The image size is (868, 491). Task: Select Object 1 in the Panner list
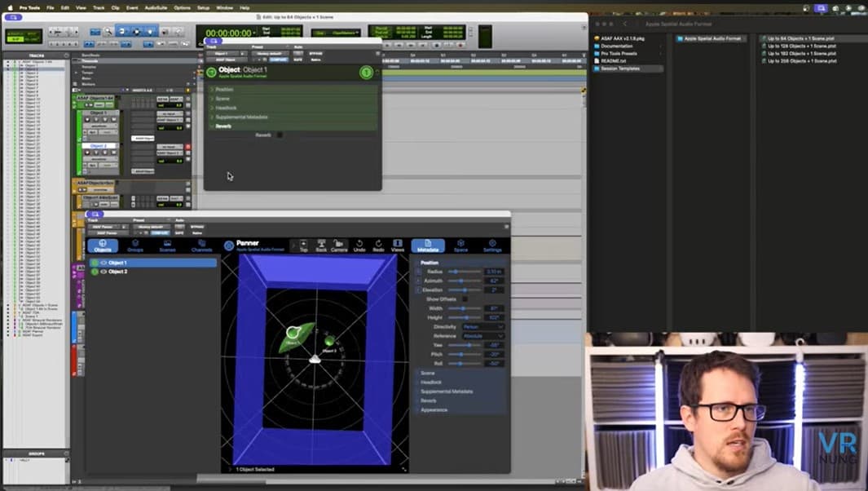(118, 263)
